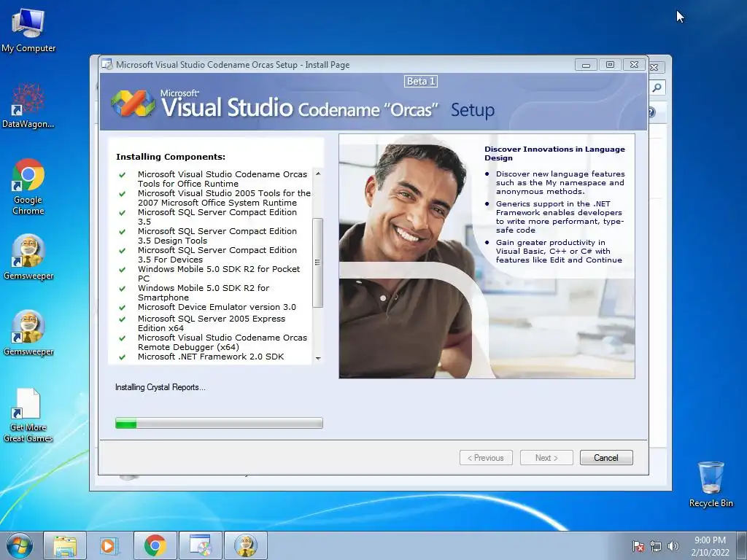Click checkmark beside .NET Framework 2.0 SDK
747x560 pixels.
click(123, 357)
